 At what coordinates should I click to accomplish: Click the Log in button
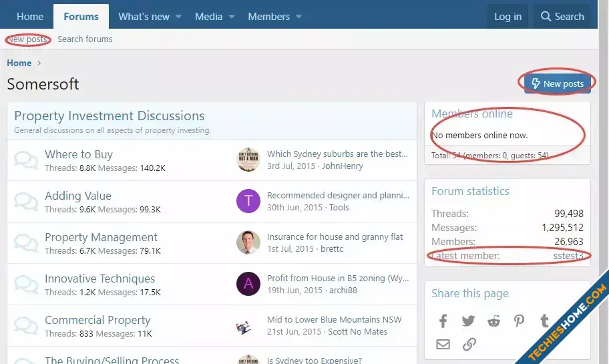point(507,17)
